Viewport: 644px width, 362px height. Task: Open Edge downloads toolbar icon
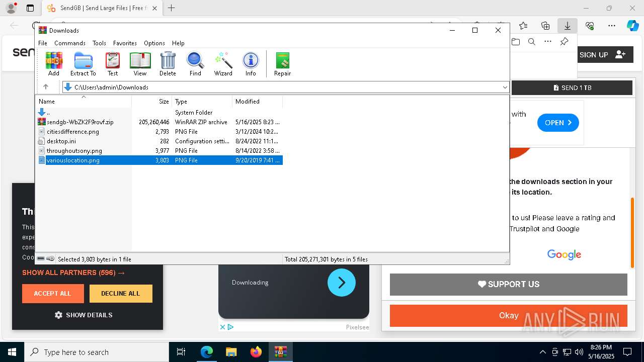567,26
